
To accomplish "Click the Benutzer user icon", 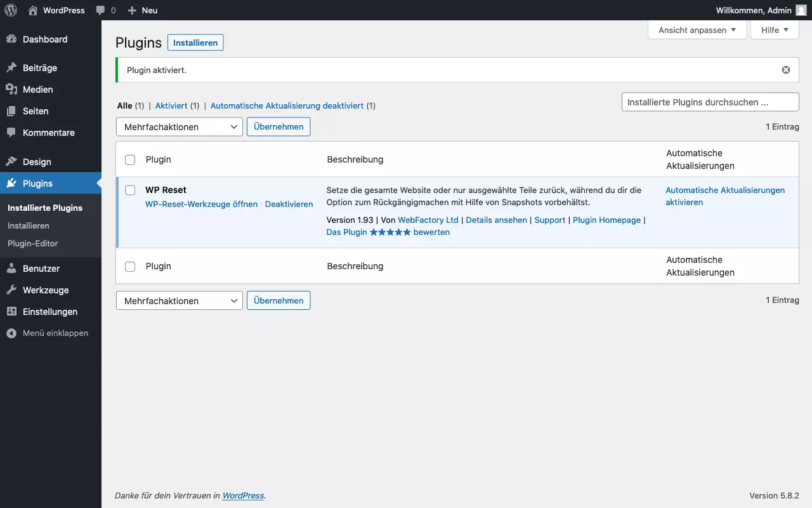I will (11, 269).
